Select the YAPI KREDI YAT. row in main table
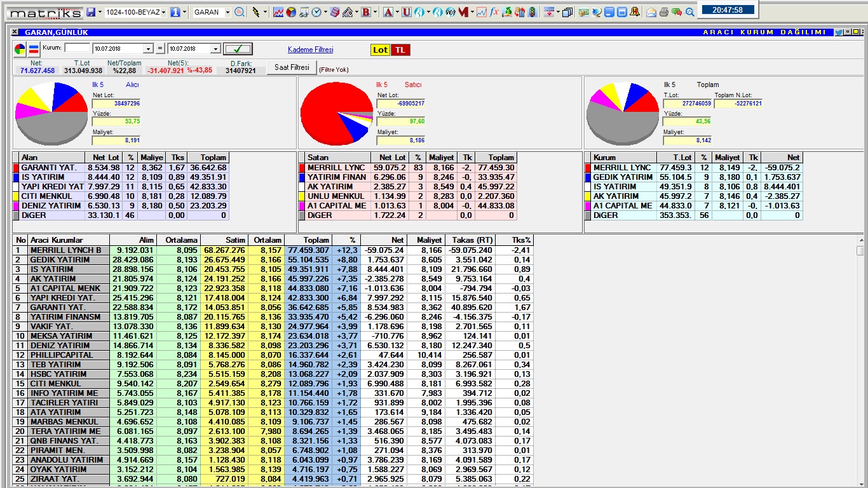The image size is (868, 488). [273, 298]
